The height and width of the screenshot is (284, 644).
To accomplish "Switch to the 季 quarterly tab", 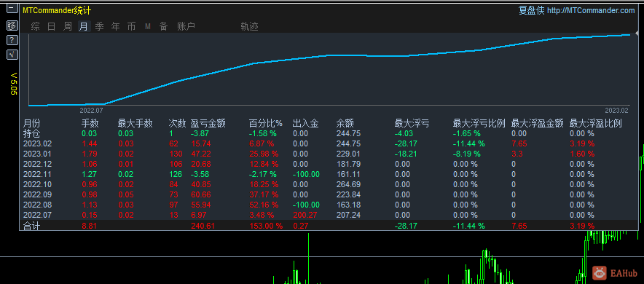I will coord(99,27).
